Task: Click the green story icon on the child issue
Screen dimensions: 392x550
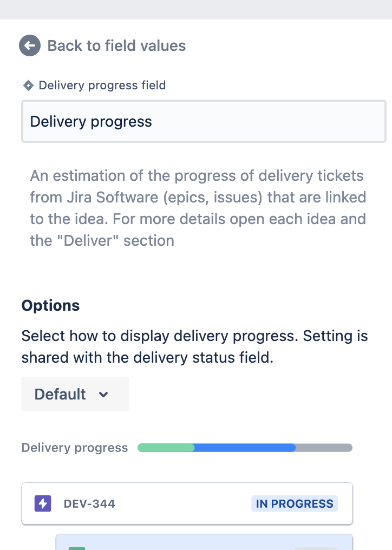Action: (77, 548)
